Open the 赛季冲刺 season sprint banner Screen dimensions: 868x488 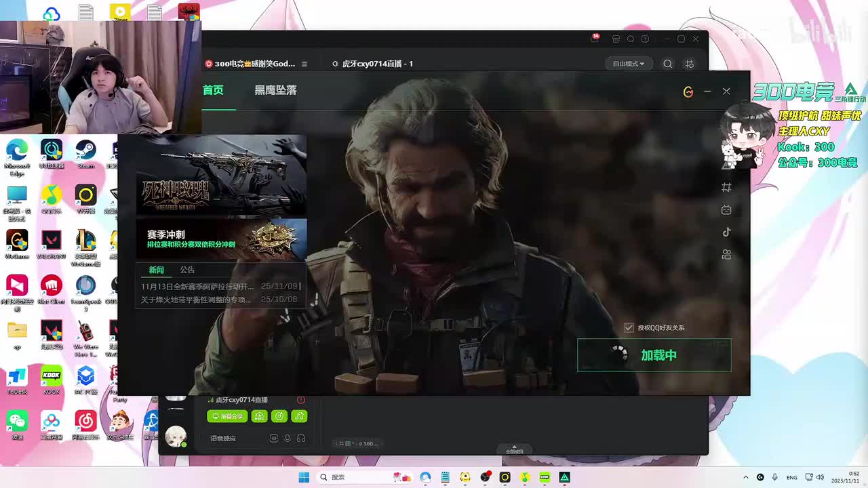pos(221,239)
